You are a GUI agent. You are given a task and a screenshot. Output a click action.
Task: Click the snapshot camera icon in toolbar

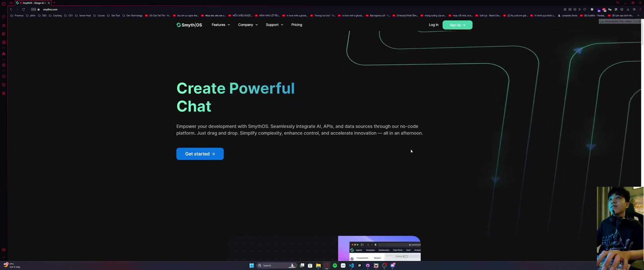(570, 9)
